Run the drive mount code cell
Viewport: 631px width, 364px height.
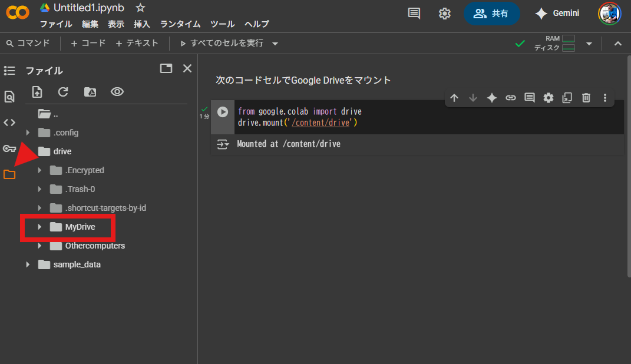point(223,112)
